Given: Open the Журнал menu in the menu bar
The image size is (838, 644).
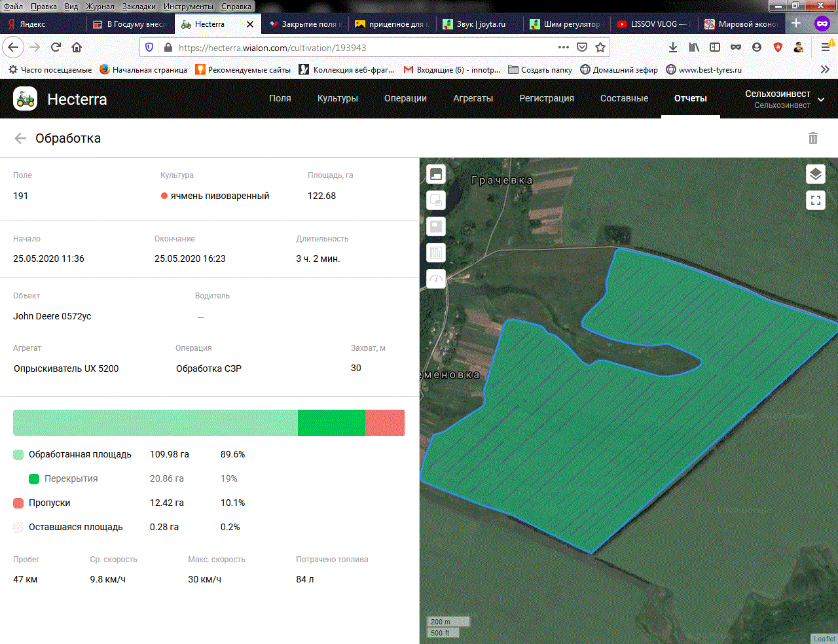Looking at the screenshot, I should [x=100, y=6].
